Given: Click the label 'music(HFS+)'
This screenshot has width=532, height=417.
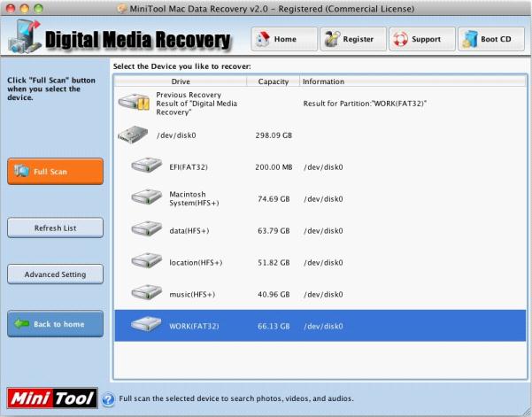Looking at the screenshot, I should coord(192,295).
